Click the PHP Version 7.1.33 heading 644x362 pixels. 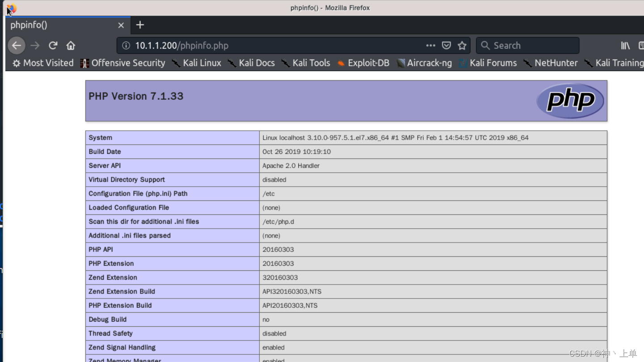click(136, 96)
